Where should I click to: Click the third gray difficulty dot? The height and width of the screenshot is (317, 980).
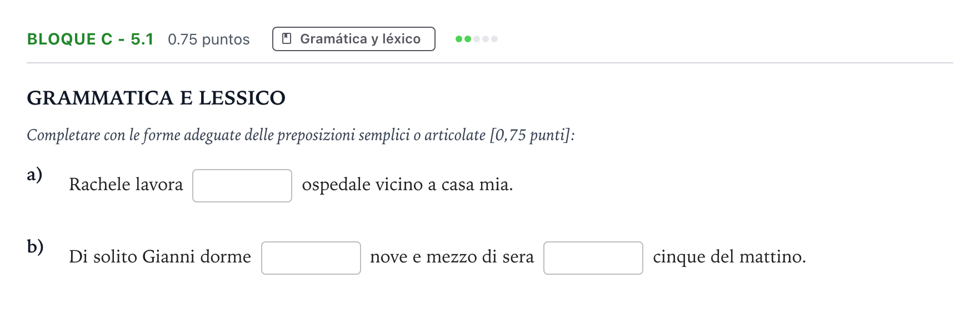[477, 39]
